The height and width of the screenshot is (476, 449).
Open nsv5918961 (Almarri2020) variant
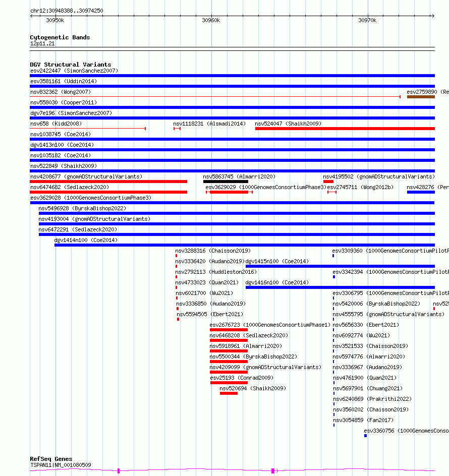tap(246, 346)
